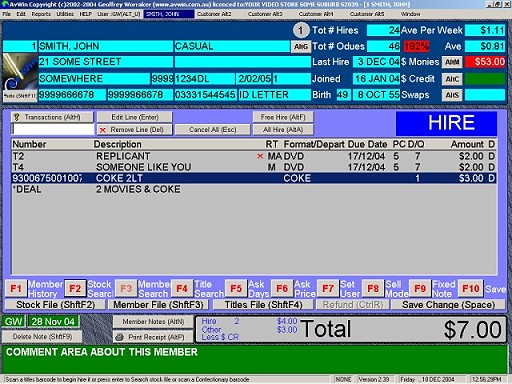The width and height of the screenshot is (512, 384).
Task: Click the 28 Nov 04 date box
Action: [x=53, y=322]
